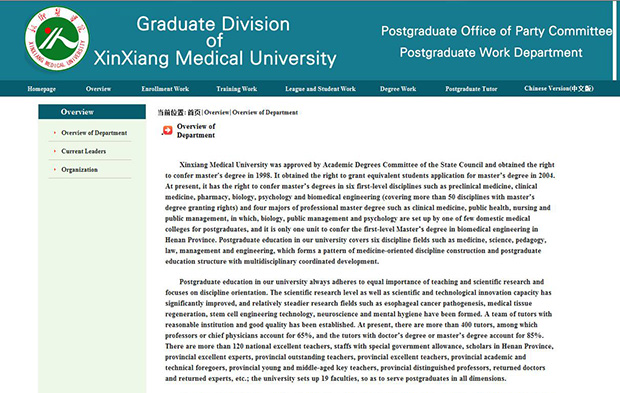
Task: Click the 首页 breadcrumb link
Action: click(194, 112)
